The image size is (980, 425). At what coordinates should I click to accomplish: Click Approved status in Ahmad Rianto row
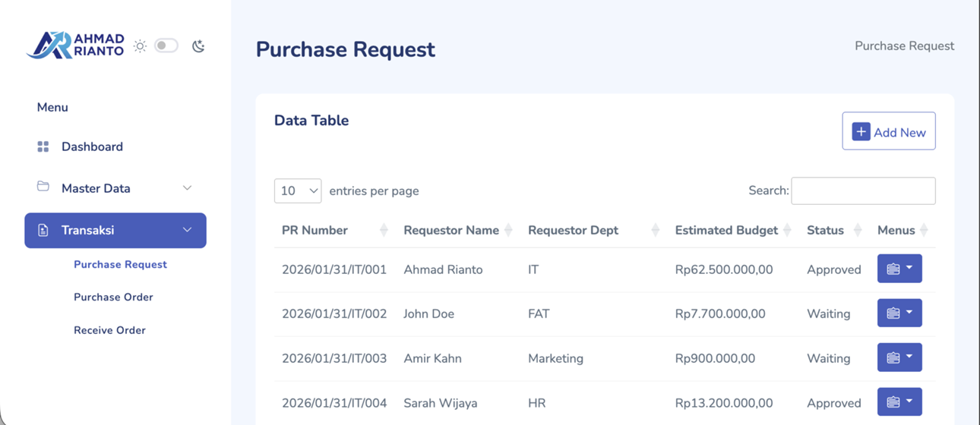click(834, 269)
